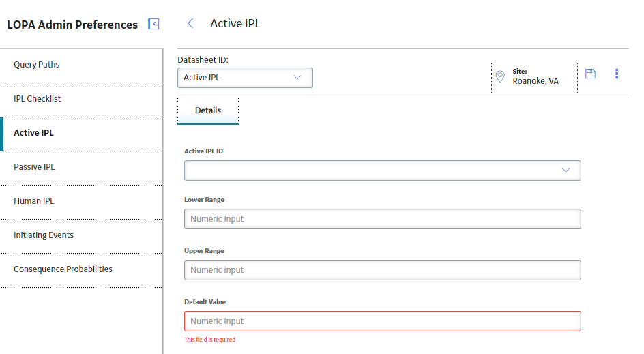This screenshot has height=354, width=644.
Task: Open the Datasheet ID dropdown
Action: coord(245,78)
